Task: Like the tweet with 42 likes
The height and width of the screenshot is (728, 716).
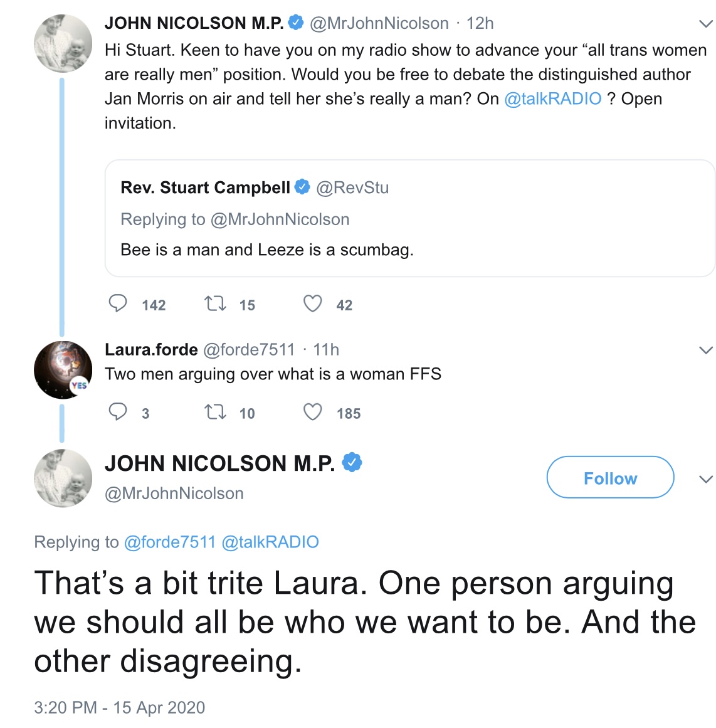Action: pyautogui.click(x=312, y=304)
